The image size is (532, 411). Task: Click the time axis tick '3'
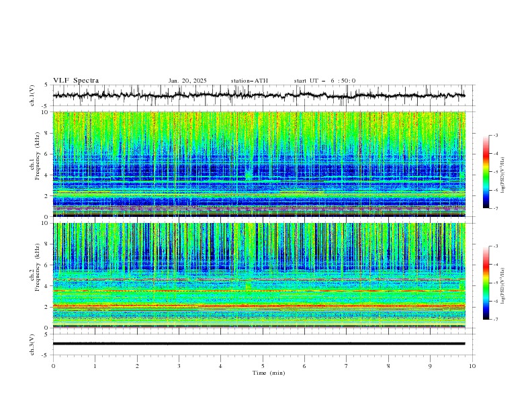coord(179,367)
